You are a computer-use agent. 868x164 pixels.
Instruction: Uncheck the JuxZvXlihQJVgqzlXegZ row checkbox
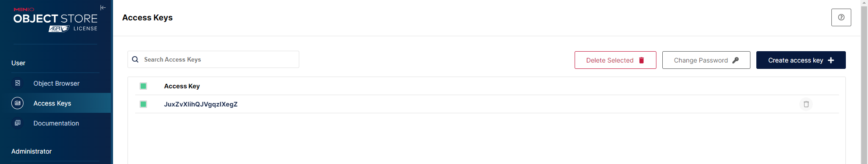[143, 104]
